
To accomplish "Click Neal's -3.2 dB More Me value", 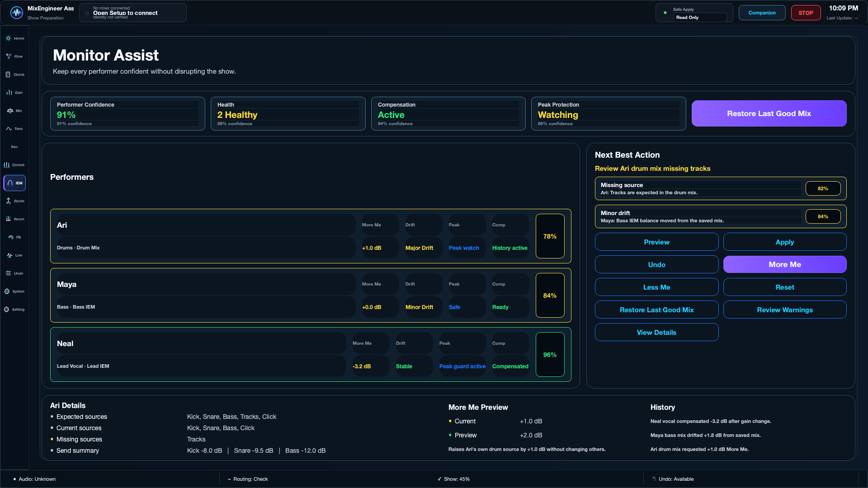I will coord(362,366).
